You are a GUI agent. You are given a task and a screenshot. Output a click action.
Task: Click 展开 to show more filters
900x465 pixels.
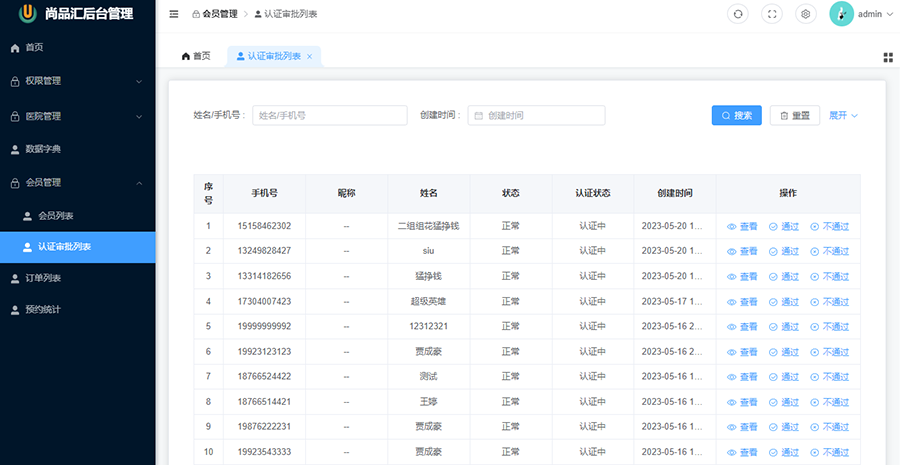pos(843,115)
